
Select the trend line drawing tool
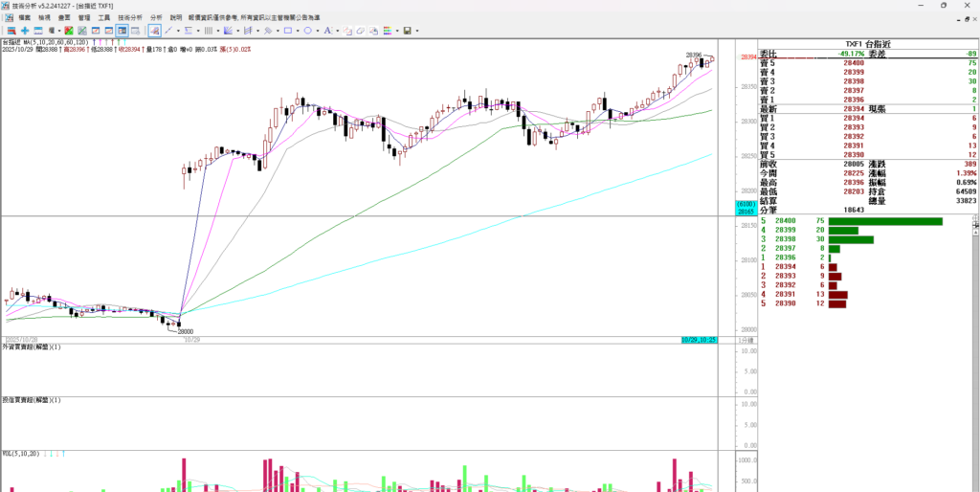(168, 31)
